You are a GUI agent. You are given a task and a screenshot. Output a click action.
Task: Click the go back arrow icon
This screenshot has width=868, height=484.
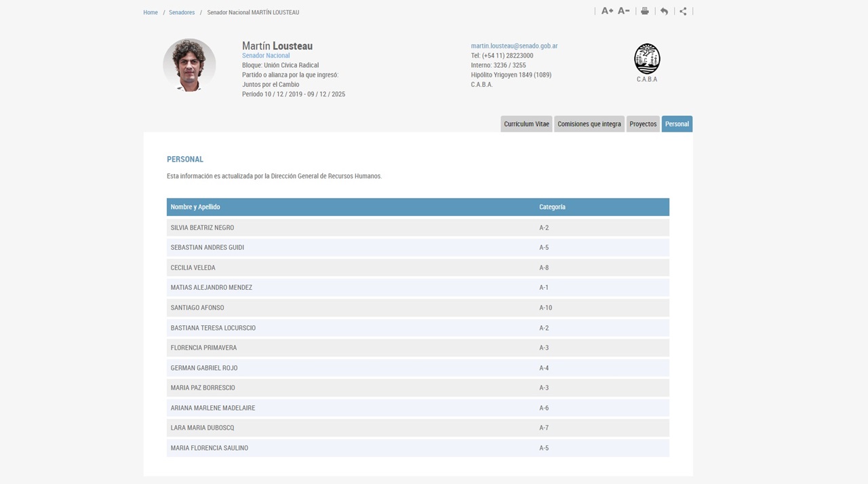(x=664, y=11)
